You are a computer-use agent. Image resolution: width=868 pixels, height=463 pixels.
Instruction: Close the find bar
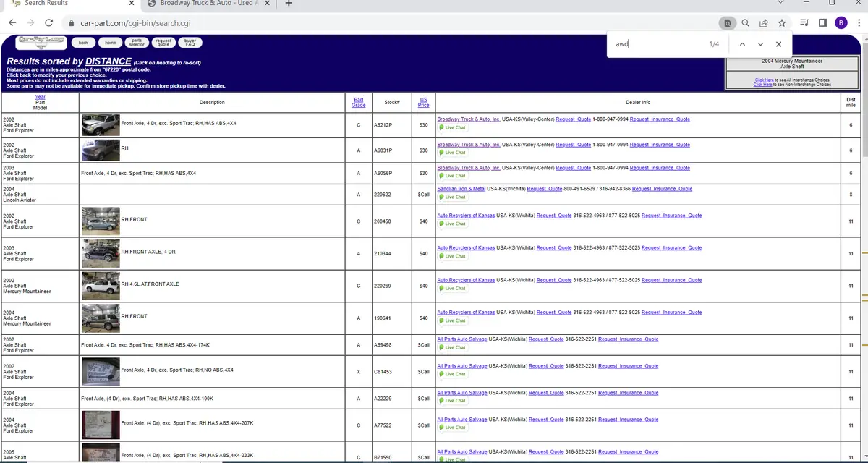(x=778, y=44)
